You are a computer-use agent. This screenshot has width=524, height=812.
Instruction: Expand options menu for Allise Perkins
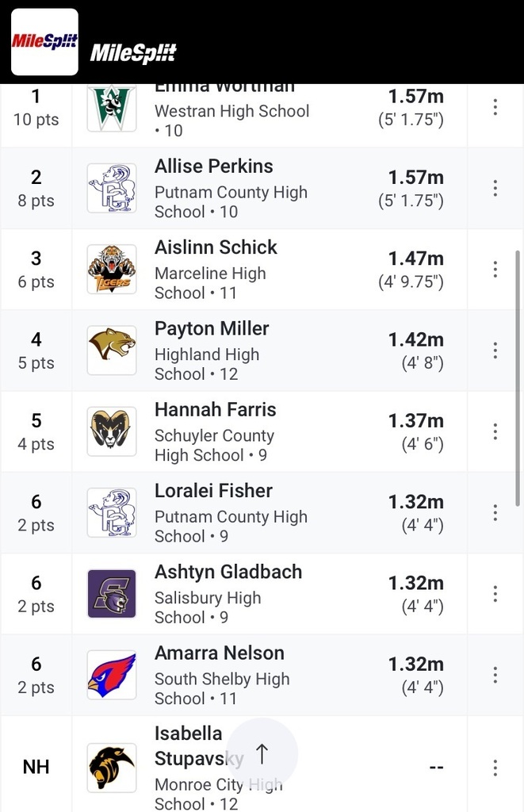click(x=495, y=188)
